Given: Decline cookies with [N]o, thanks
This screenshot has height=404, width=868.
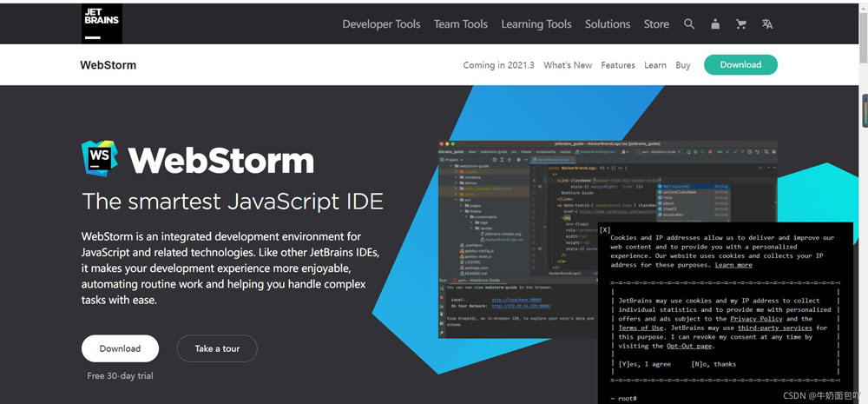Looking at the screenshot, I should [713, 364].
